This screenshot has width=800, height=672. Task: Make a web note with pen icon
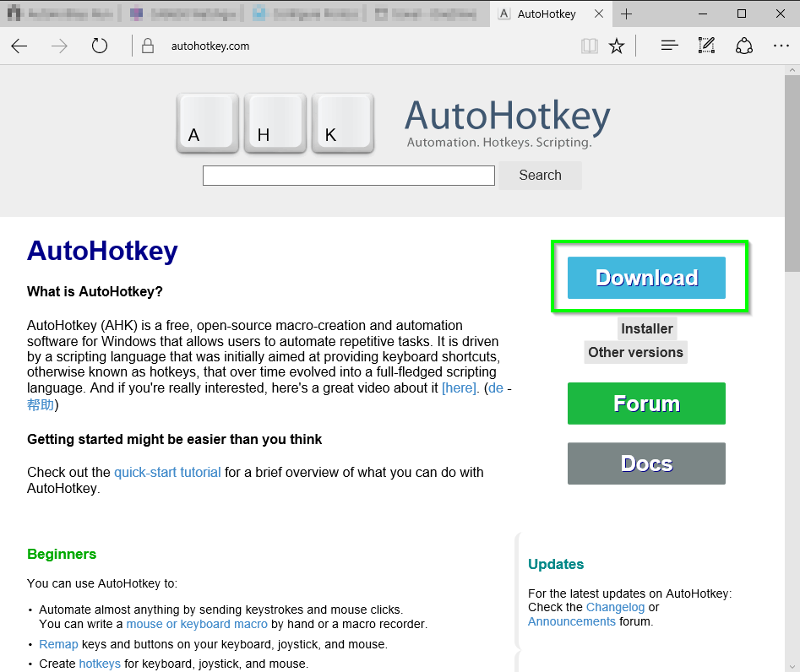coord(706,46)
